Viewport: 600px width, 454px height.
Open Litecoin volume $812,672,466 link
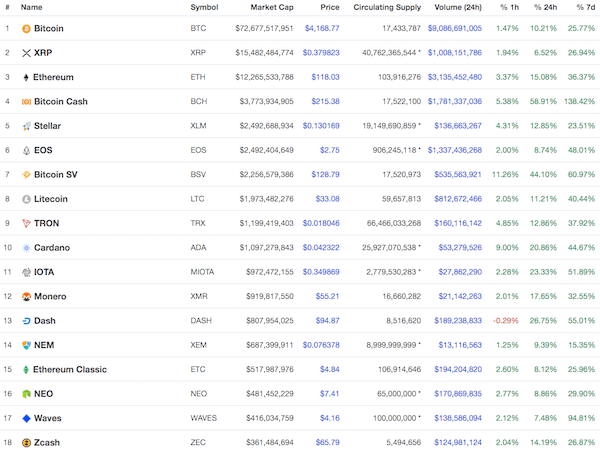[x=458, y=199]
